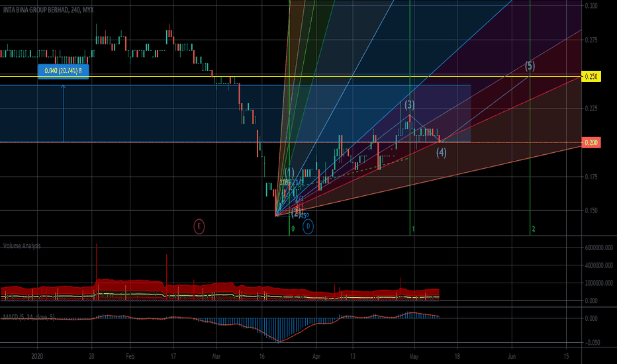Click the red 0.200 current price label
Image resolution: width=617 pixels, height=364 pixels.
tap(591, 142)
